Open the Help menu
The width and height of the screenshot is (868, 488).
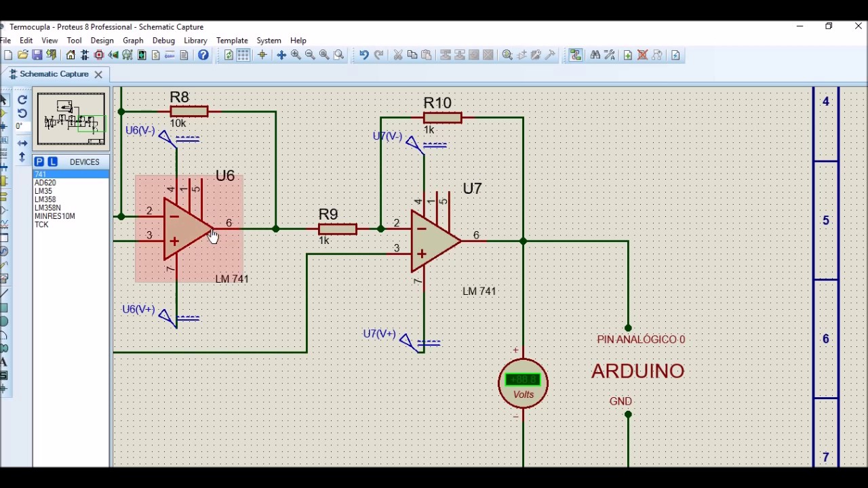[x=298, y=41]
